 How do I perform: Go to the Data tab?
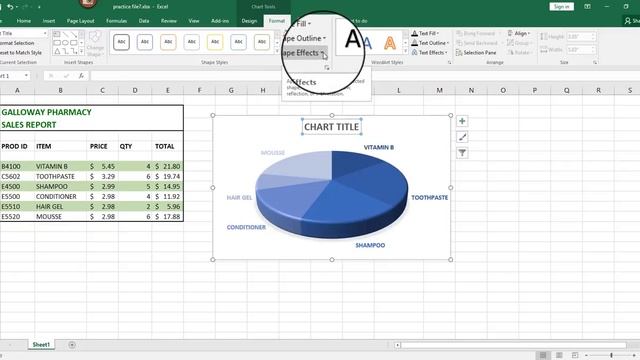click(144, 21)
